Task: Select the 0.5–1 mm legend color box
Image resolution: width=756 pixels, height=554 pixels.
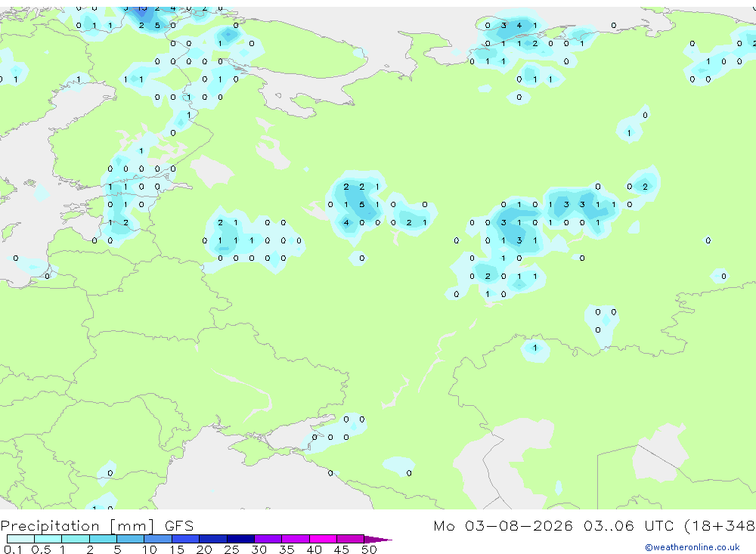Action: pyautogui.click(x=48, y=539)
